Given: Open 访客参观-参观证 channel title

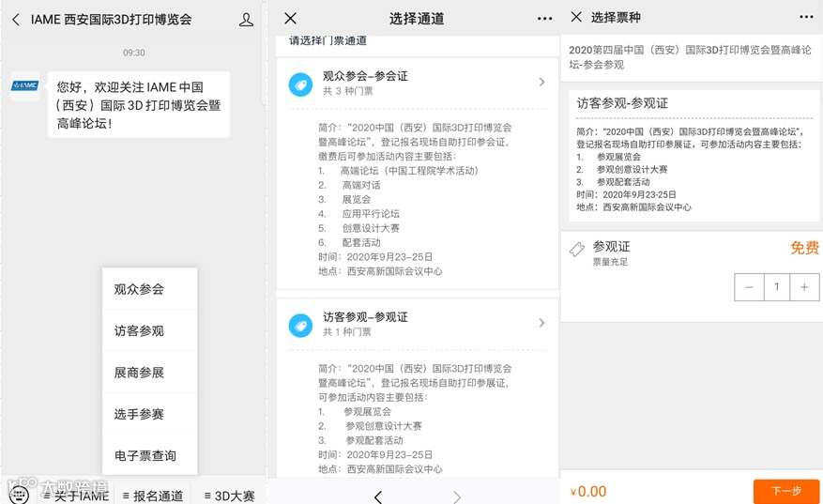Looking at the screenshot, I should [365, 317].
